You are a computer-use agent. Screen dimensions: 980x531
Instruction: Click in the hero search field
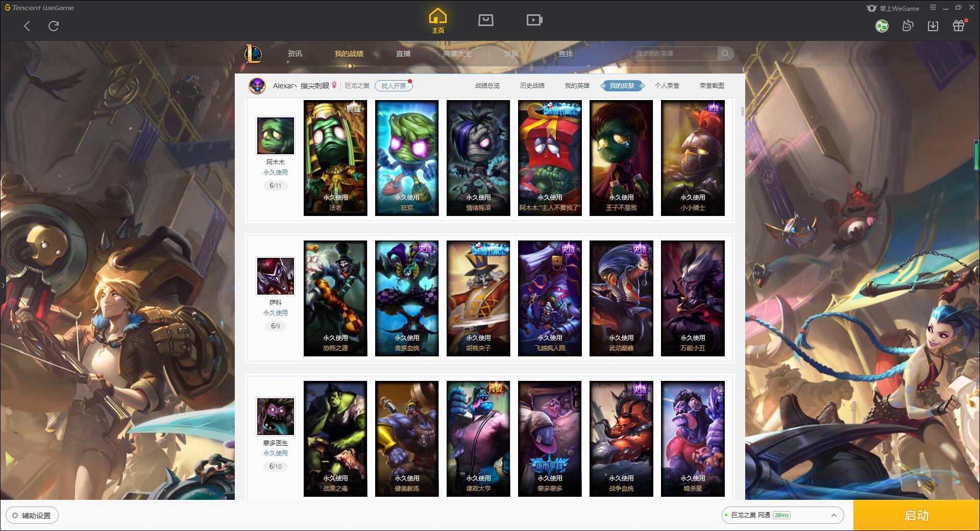click(x=674, y=53)
